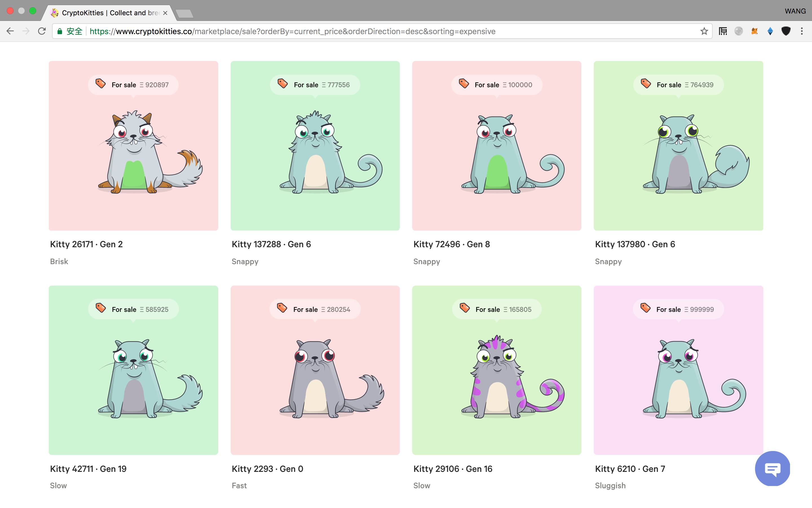This screenshot has height=508, width=812.
Task: Close the CryptoKitties tab
Action: pos(165,13)
